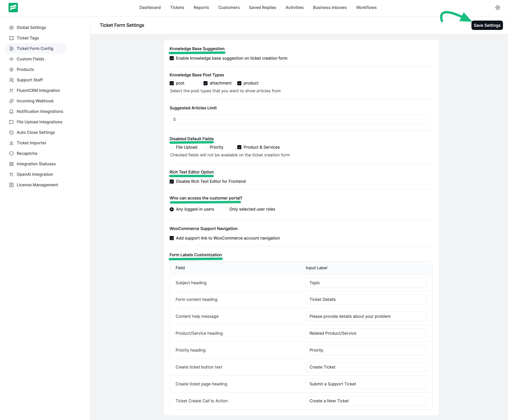Enable the File Upload disabled field checkbox

coord(172,147)
